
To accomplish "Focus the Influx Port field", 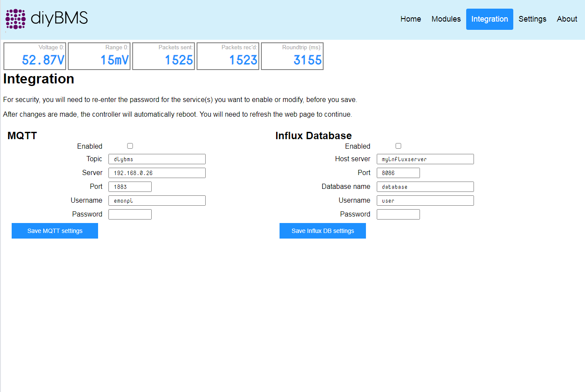I will coord(398,173).
